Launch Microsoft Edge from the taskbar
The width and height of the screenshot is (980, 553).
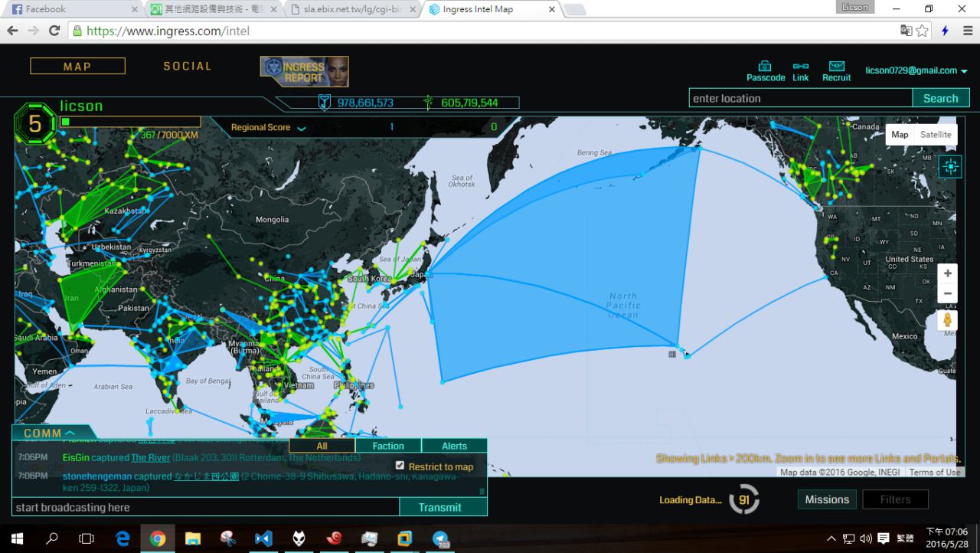click(122, 538)
